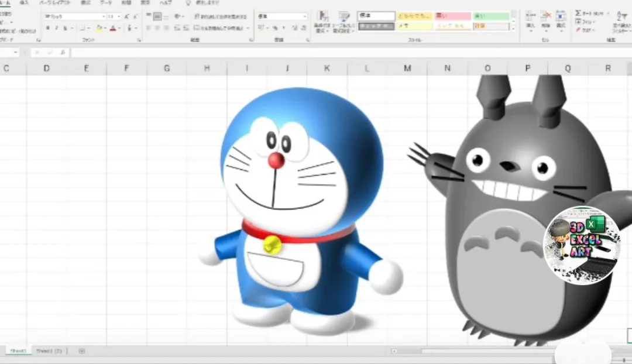
Task: Add a new sheet with plus icon
Action: click(x=82, y=351)
